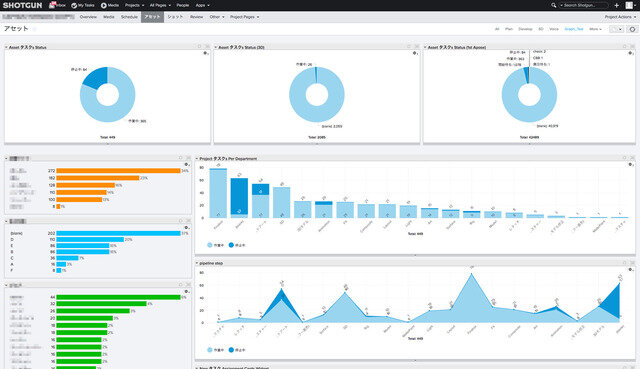Image resolution: width=640 pixels, height=369 pixels.
Task: Open the Other dropdown tab
Action: click(x=217, y=17)
